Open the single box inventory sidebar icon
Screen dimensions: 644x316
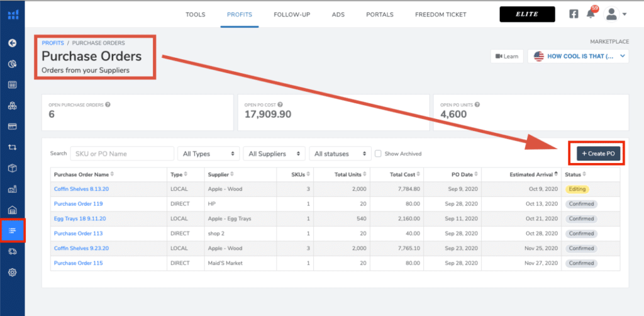point(13,168)
